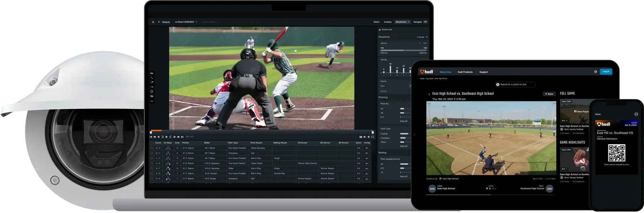Select the arrow drawing tool
The width and height of the screenshot is (644, 213).
pos(151,82)
